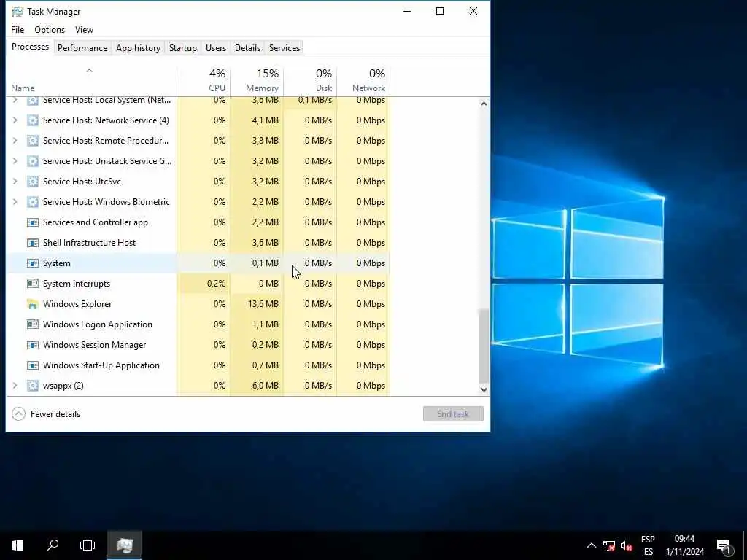Sort by the Network column header
747x560 pixels.
[x=363, y=81]
